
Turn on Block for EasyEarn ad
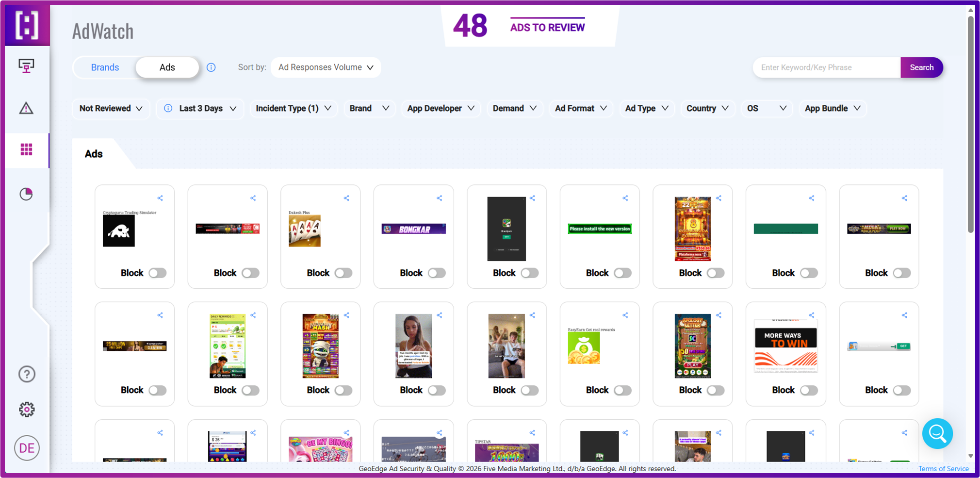coord(622,390)
